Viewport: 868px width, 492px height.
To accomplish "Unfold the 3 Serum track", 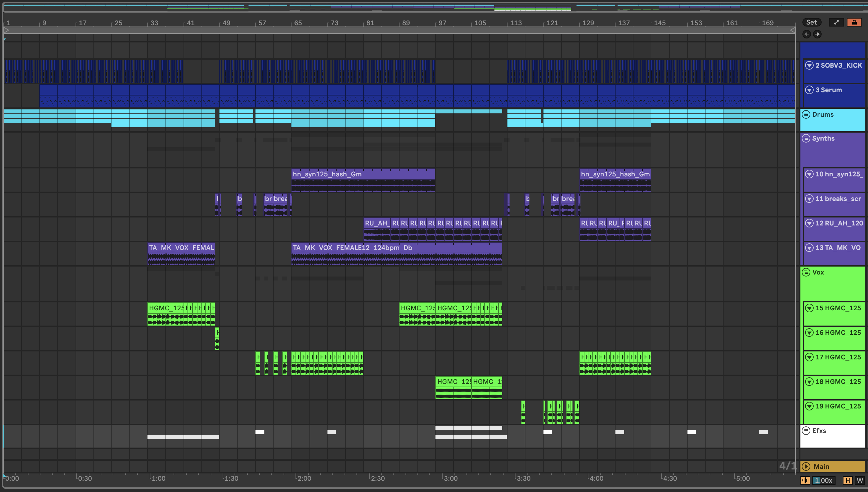I will [x=809, y=90].
